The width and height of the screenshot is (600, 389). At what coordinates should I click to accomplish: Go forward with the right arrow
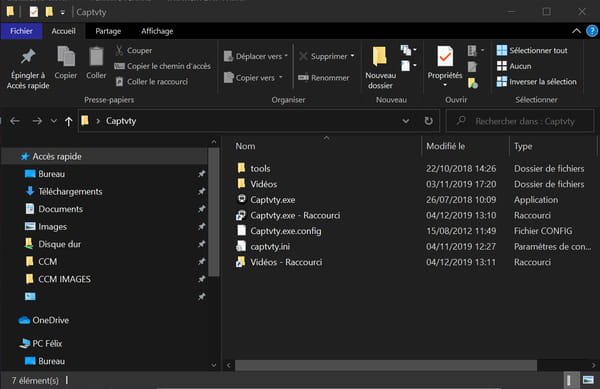point(37,121)
